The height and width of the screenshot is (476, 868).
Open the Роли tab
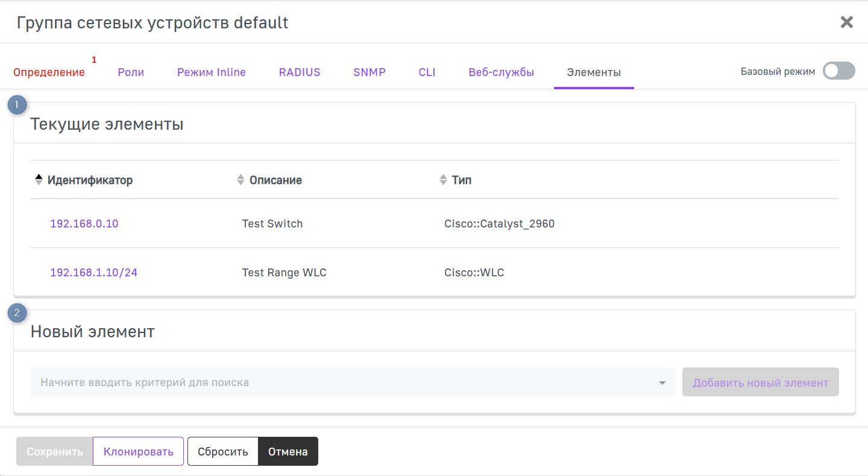[x=131, y=72]
